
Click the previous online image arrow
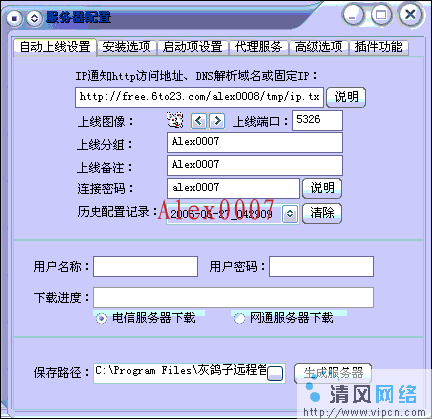point(199,121)
